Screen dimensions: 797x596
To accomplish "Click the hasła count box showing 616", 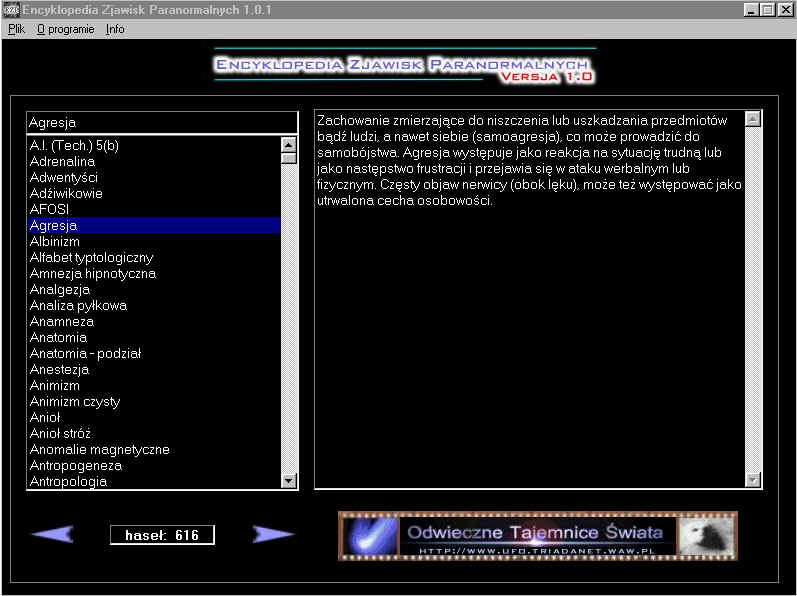I will 162,535.
